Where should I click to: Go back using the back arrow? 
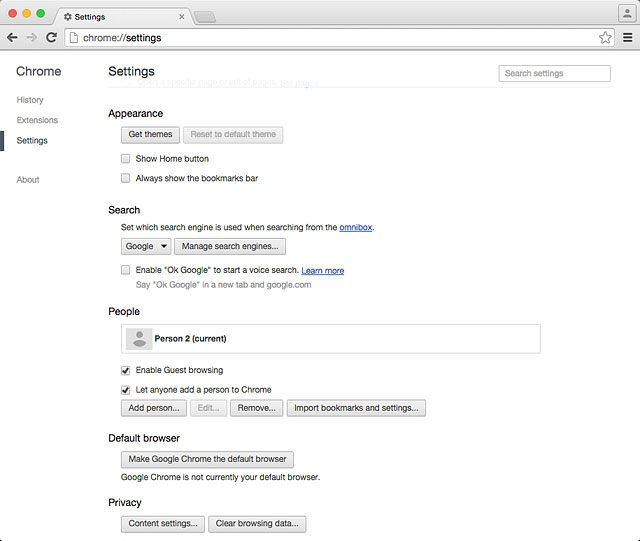(12, 38)
